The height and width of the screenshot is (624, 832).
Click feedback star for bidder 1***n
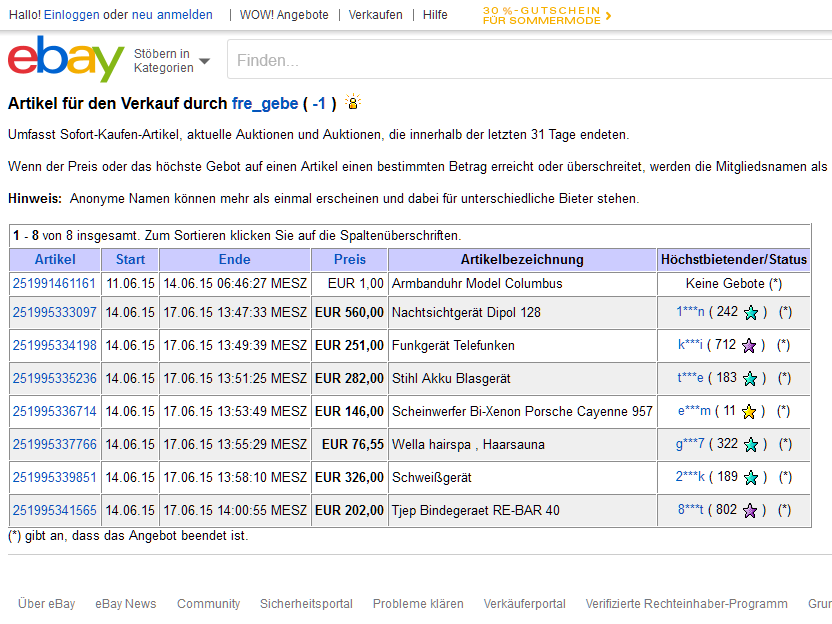(x=751, y=313)
